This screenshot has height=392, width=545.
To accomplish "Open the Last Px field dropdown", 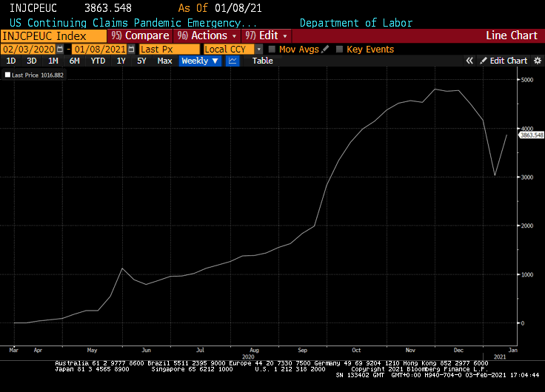I will [169, 50].
